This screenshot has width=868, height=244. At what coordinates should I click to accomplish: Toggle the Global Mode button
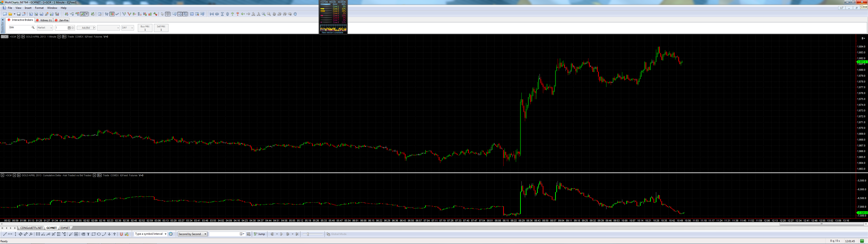336,234
